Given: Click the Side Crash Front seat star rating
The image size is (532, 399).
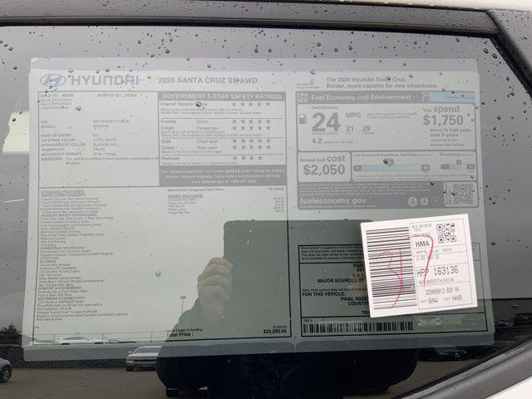Looking at the screenshot, I should point(251,140).
